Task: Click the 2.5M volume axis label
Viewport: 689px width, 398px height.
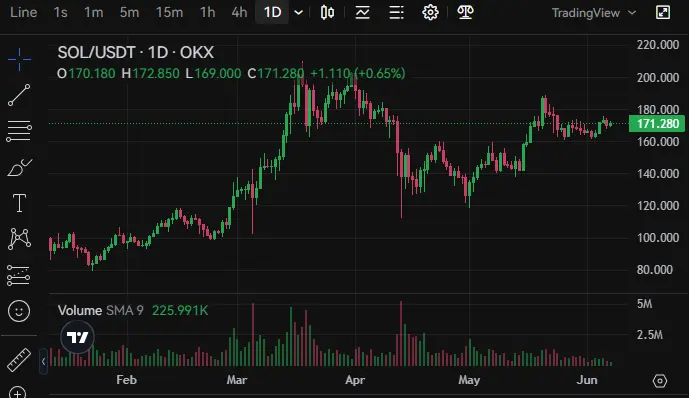Action: pos(649,335)
